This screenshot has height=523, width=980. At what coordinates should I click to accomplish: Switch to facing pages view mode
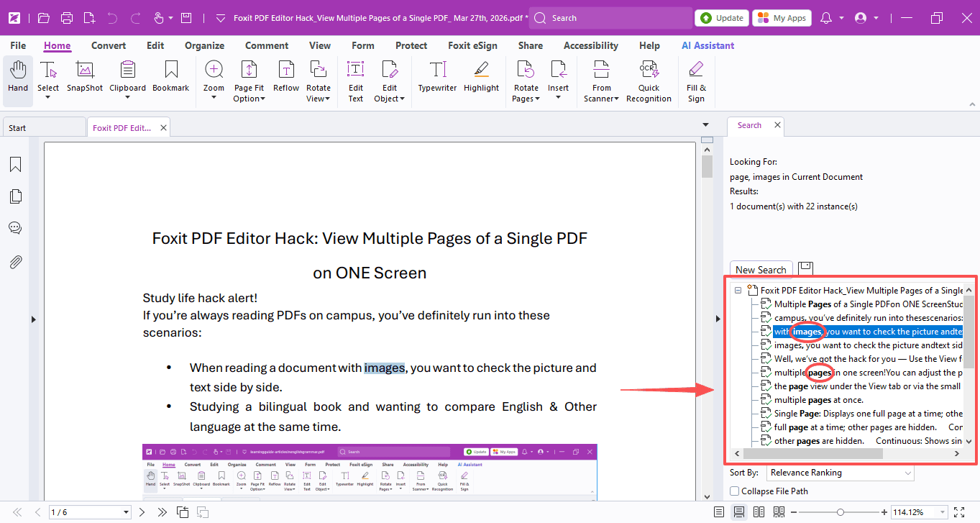point(759,512)
